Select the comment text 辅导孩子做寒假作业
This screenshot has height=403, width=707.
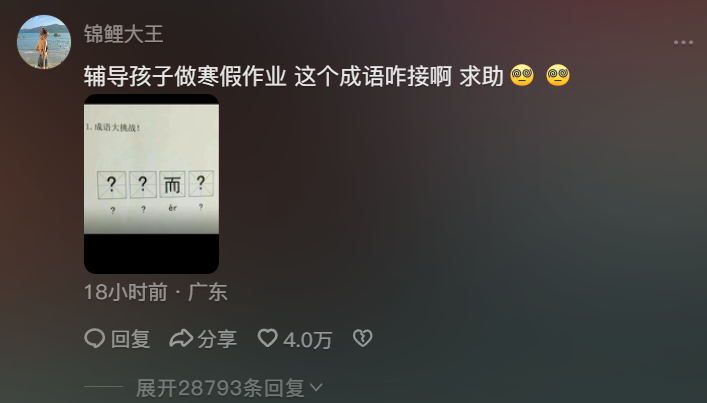tap(185, 76)
